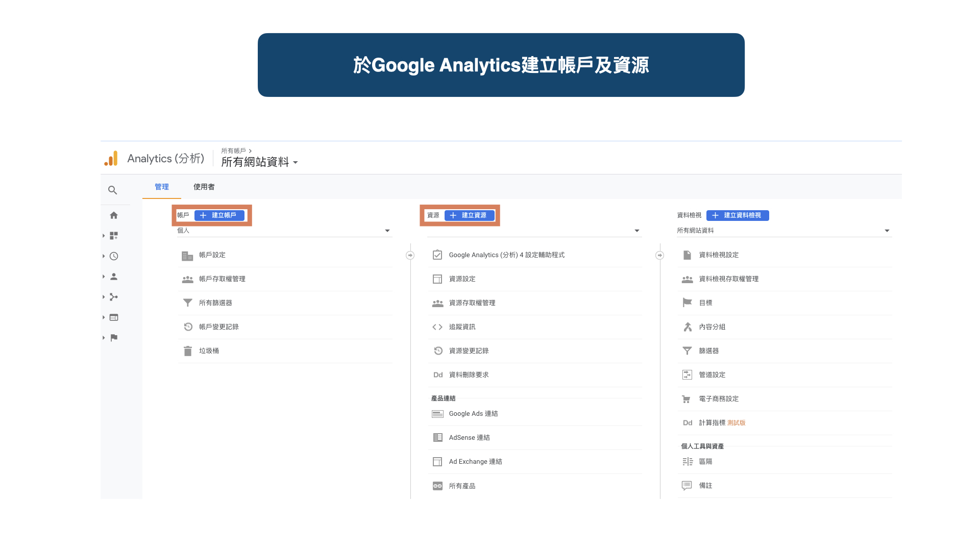
Task: Click the document icon beside 資料檢視設定
Action: tap(687, 255)
